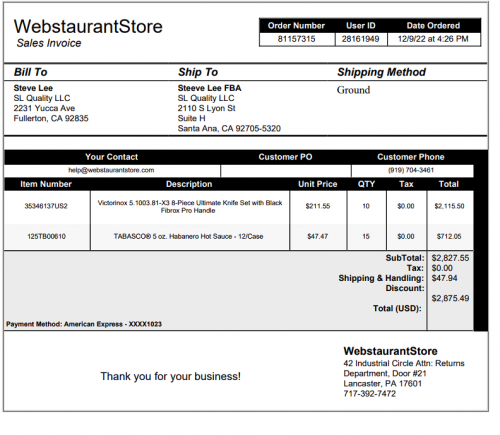Screen dimensions: 500x435
Task: Click the 'Ground' shipping method value
Action: [354, 90]
